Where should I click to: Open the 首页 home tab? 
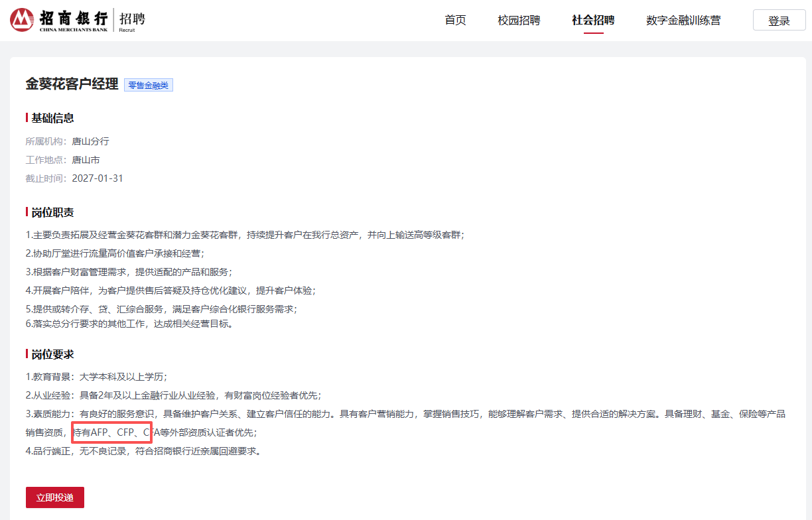[x=455, y=21]
